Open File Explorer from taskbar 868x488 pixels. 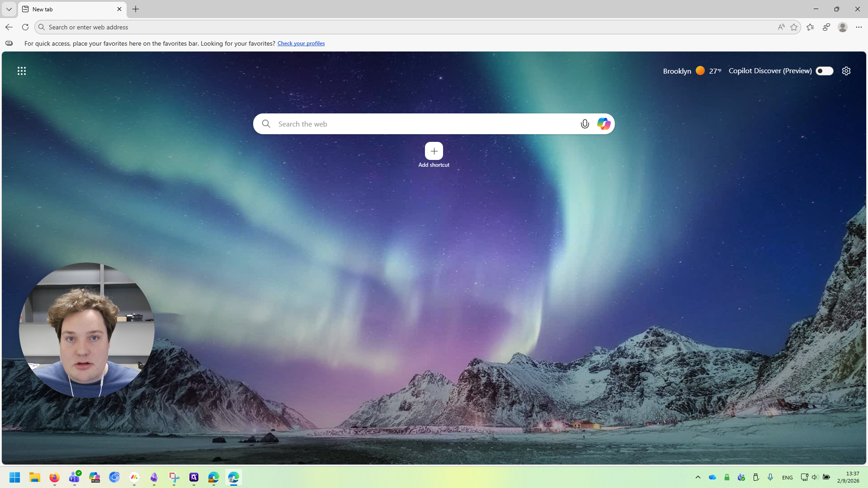[35, 477]
